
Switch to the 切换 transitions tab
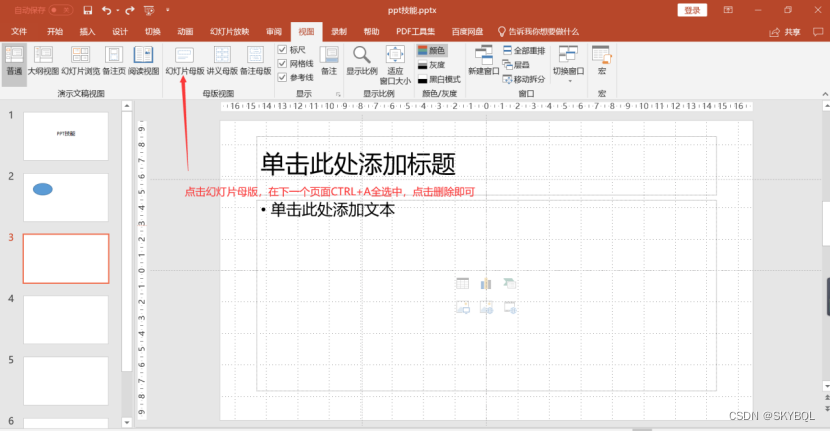pyautogui.click(x=152, y=32)
